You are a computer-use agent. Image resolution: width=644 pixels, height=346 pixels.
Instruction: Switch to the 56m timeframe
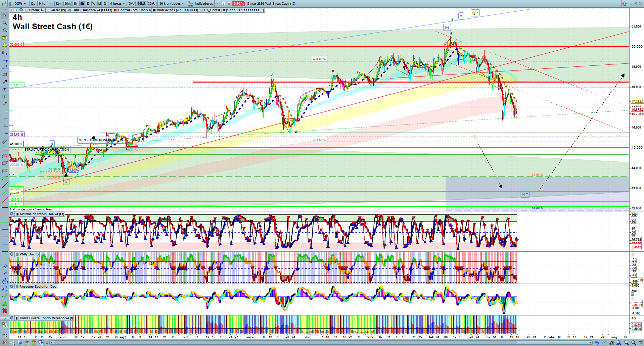pyautogui.click(x=67, y=4)
